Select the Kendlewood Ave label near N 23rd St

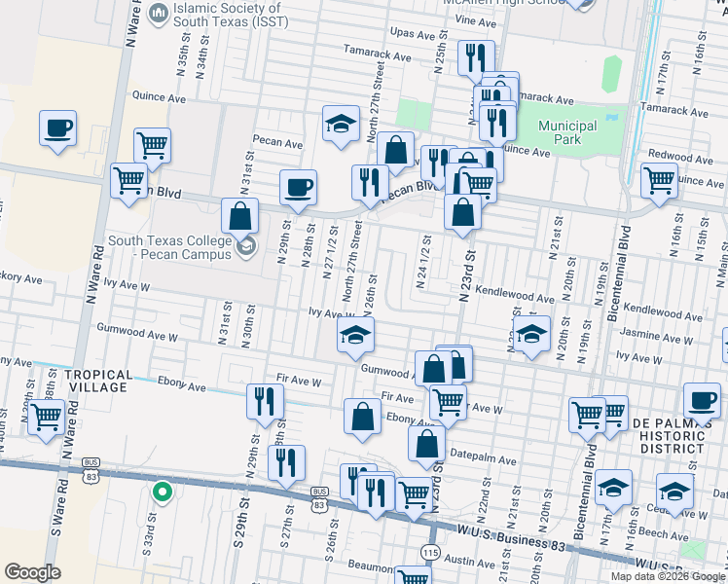coord(515,294)
